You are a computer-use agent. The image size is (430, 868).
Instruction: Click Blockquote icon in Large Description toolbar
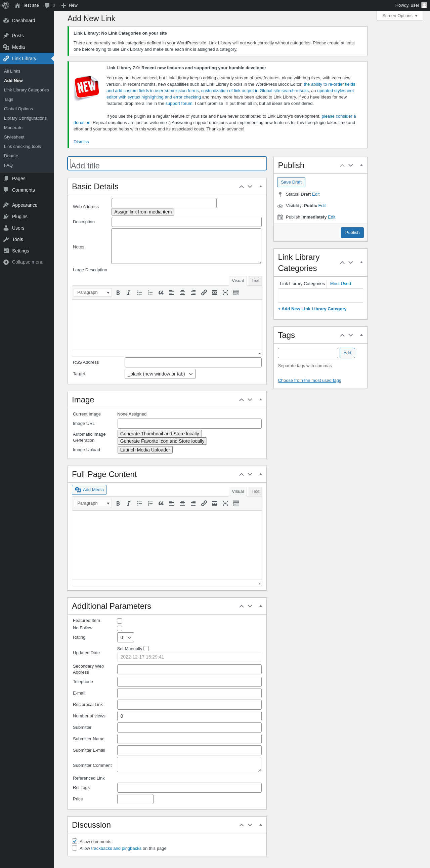coord(161,292)
